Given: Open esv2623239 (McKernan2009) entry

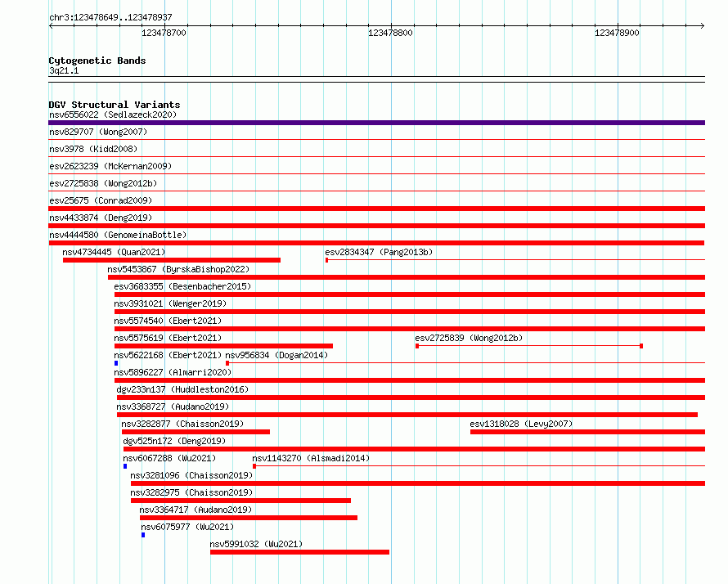Looking at the screenshot, I should point(110,166).
